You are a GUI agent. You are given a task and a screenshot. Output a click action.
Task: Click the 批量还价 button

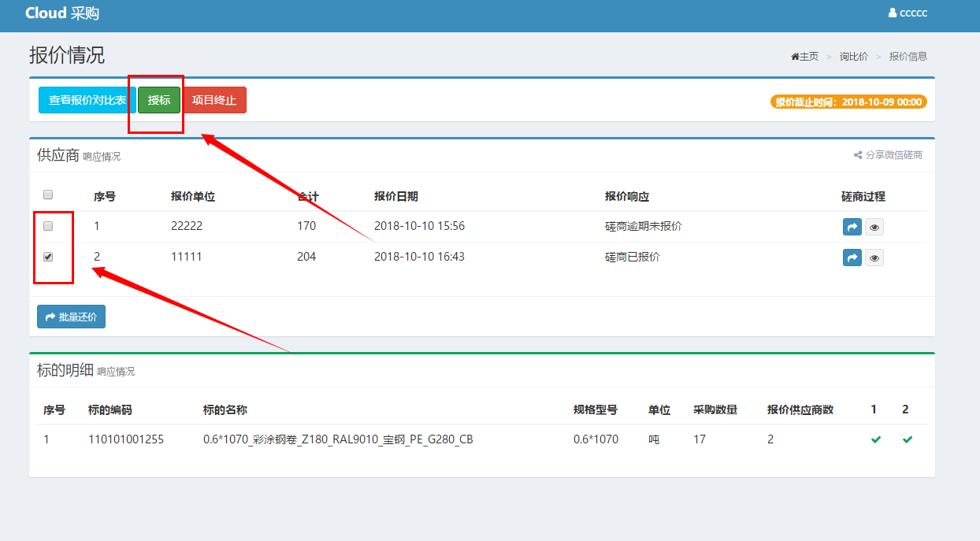tap(71, 317)
